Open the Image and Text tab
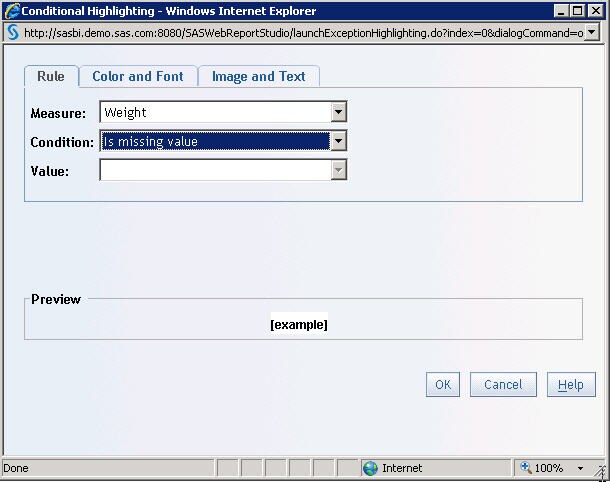 [x=258, y=77]
